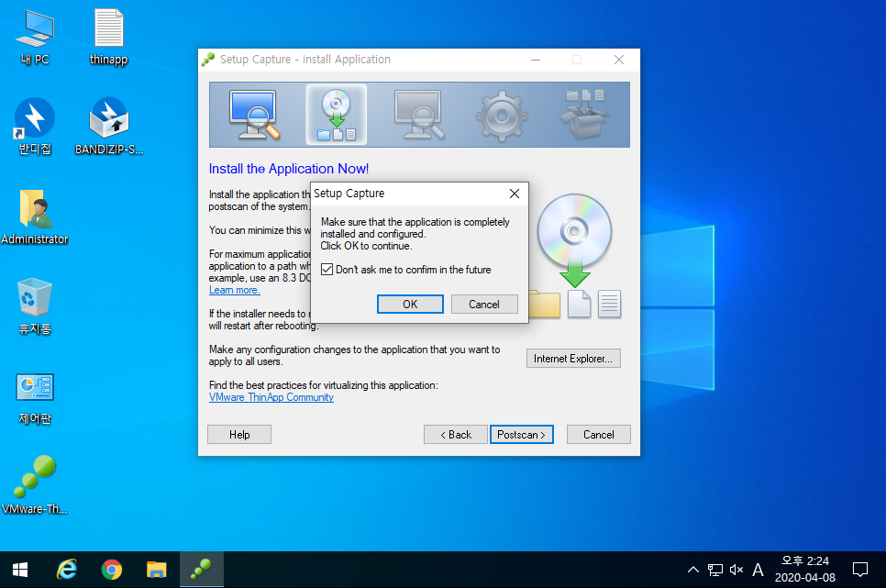This screenshot has width=886, height=588.
Task: Open the notification center icon
Action: pyautogui.click(x=860, y=570)
